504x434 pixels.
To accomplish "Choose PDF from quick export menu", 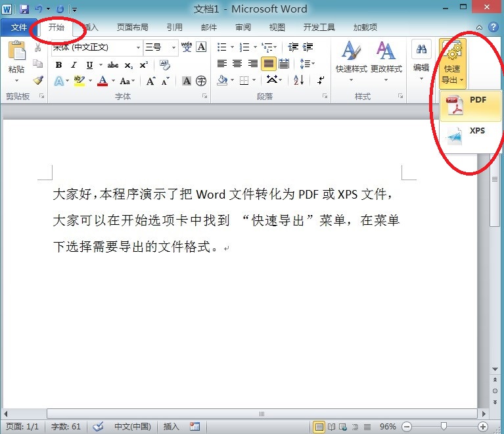I will (x=470, y=105).
